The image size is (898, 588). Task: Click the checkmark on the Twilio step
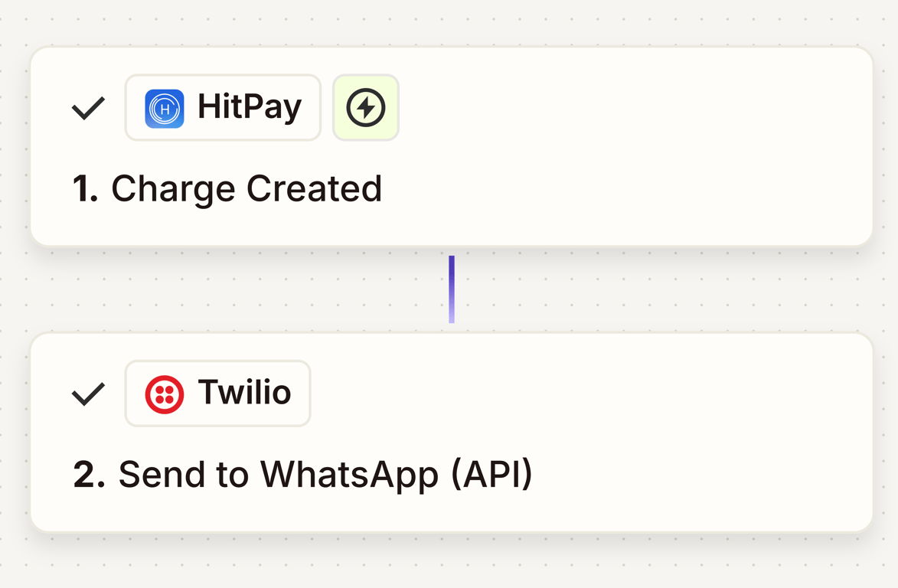[89, 394]
